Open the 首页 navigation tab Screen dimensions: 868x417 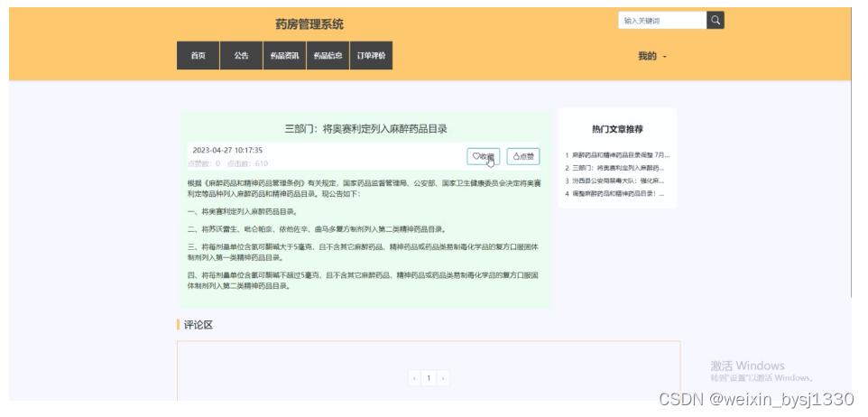pos(199,55)
